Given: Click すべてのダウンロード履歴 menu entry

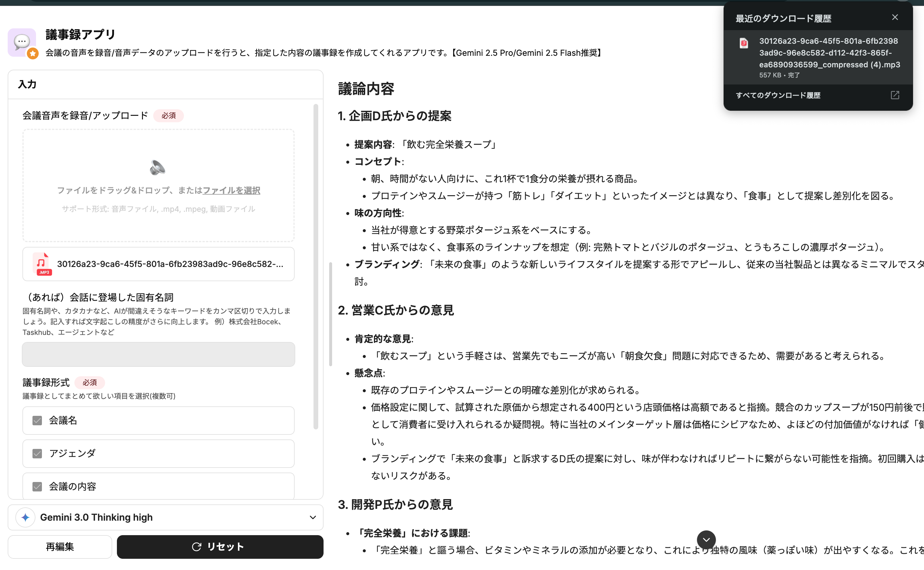Looking at the screenshot, I should [x=778, y=95].
